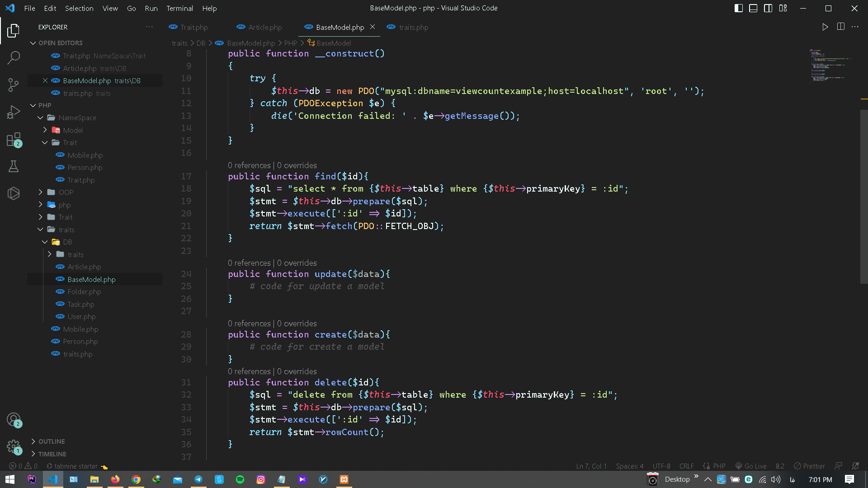
Task: Switch to the Article.php editor tab
Action: pyautogui.click(x=265, y=27)
